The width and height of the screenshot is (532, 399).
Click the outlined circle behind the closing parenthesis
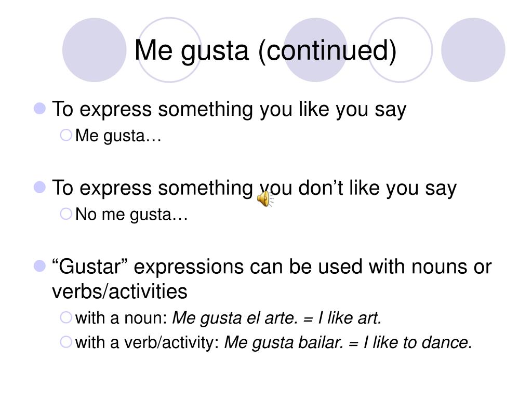tap(401, 50)
